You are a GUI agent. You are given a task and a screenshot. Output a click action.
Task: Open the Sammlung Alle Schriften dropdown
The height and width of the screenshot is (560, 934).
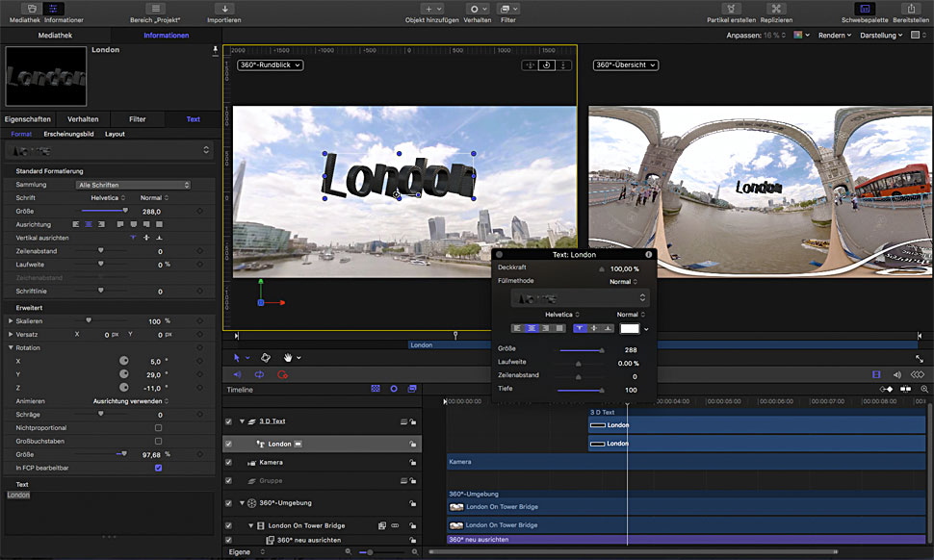pos(134,185)
